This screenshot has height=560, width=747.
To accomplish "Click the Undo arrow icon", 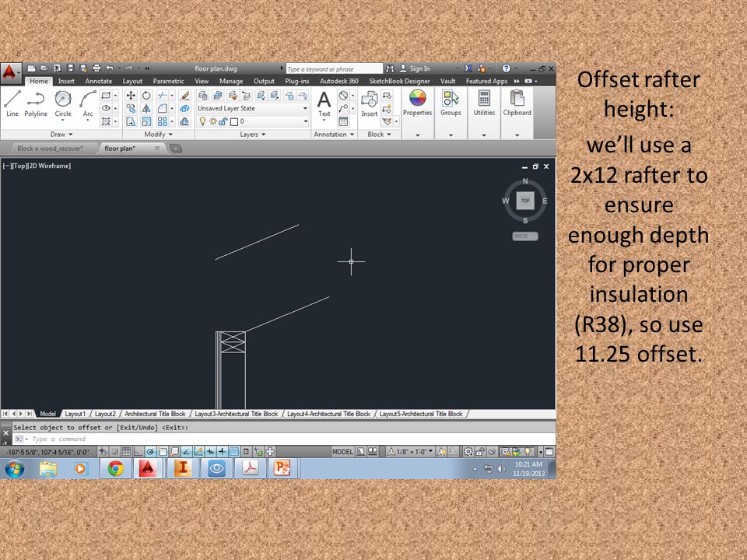I will coord(110,68).
